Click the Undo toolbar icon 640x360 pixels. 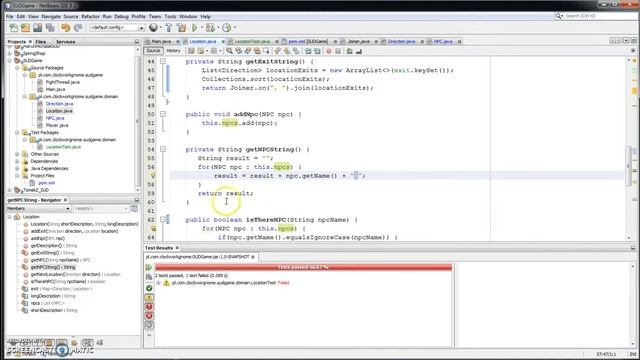pos(65,28)
